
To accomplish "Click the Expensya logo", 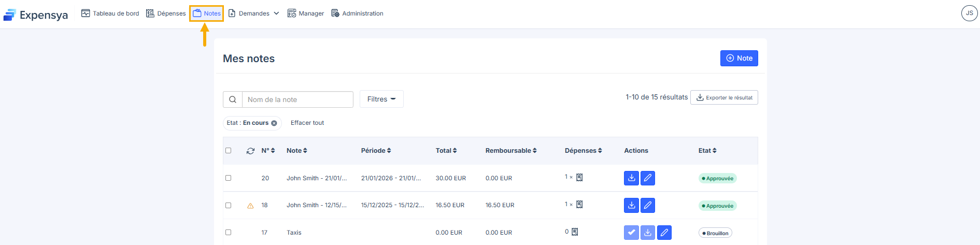I will click(x=36, y=15).
